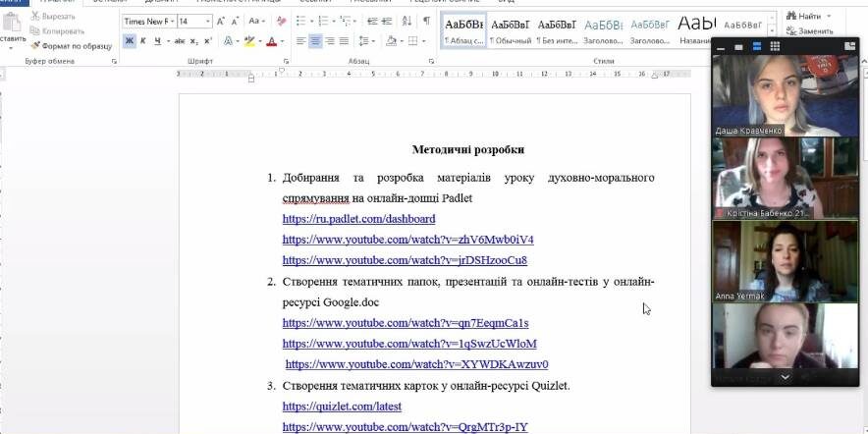The height and width of the screenshot is (434, 868).
Task: Open YouTube link ending XYWDKAwzuv0
Action: click(x=417, y=364)
